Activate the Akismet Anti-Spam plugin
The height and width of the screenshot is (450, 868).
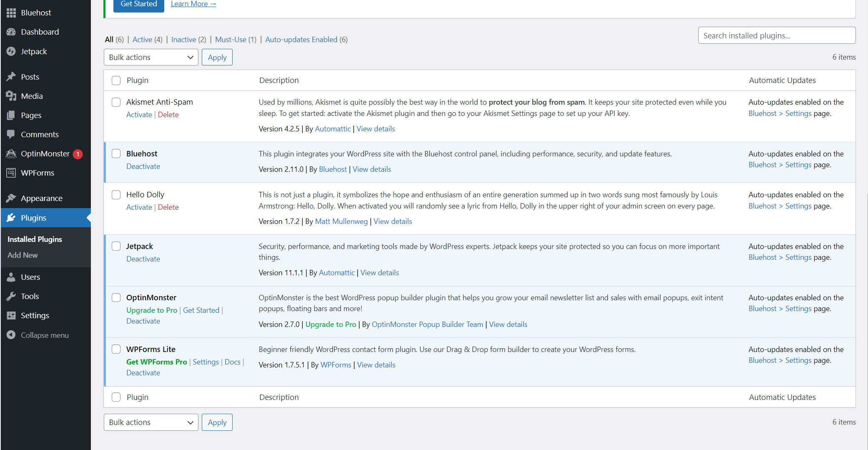pyautogui.click(x=139, y=115)
